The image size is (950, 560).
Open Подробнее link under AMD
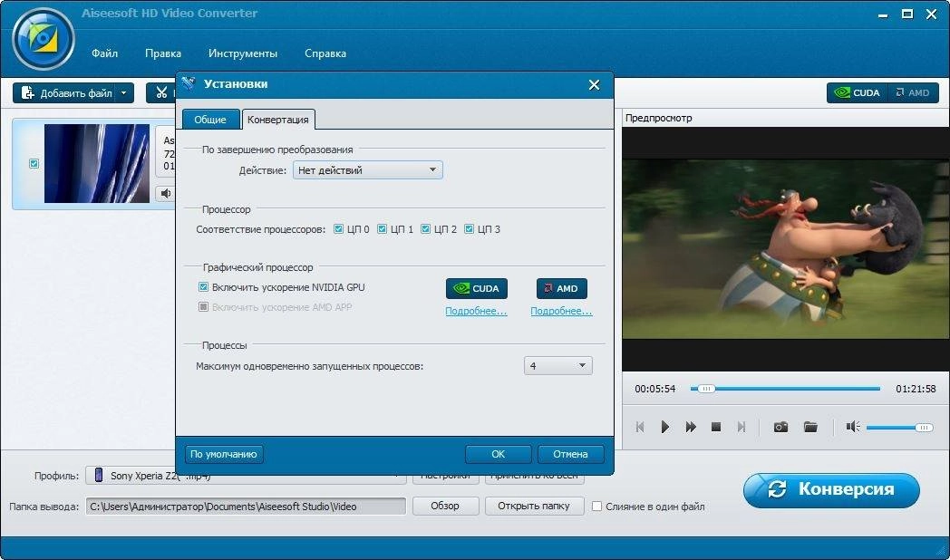click(x=562, y=311)
